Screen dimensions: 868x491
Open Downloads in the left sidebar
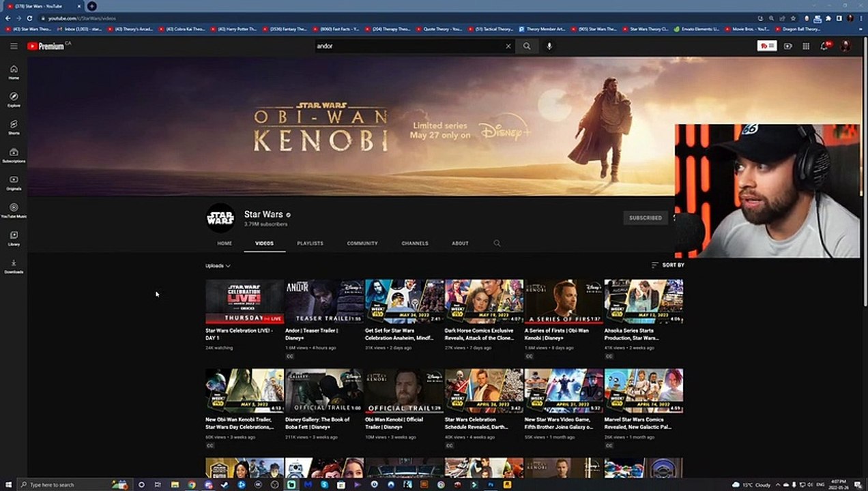click(x=14, y=266)
